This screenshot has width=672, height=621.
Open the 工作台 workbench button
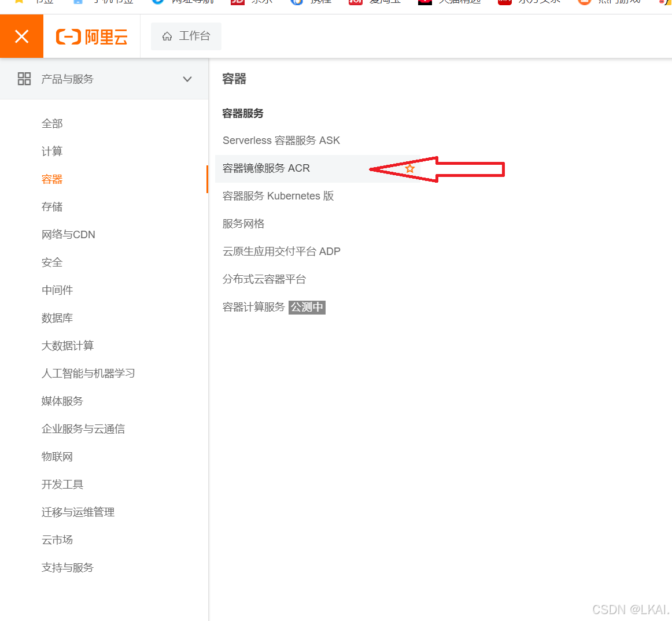coord(186,36)
